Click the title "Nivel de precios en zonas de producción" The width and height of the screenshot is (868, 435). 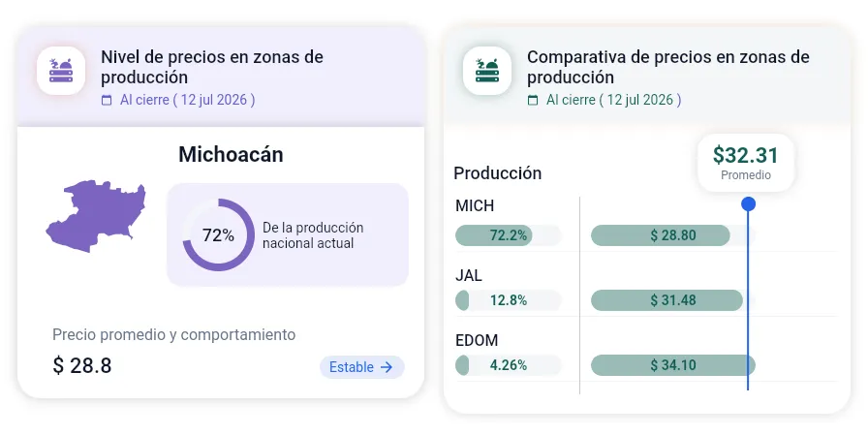tap(212, 67)
